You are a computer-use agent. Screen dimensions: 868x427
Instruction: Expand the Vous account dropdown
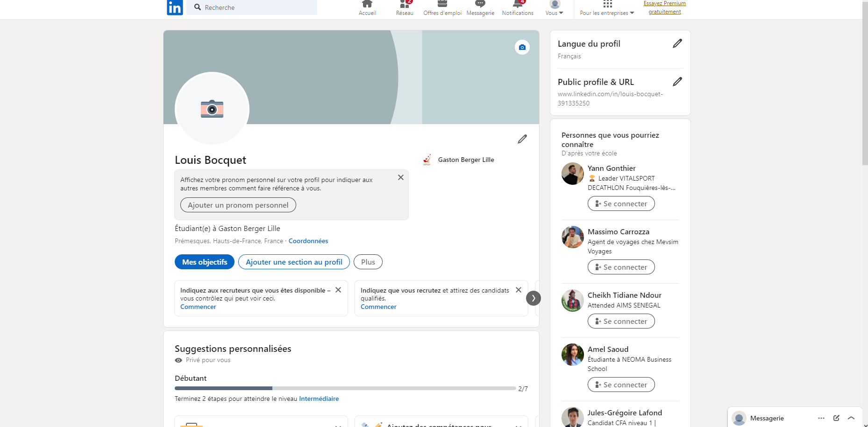point(554,8)
